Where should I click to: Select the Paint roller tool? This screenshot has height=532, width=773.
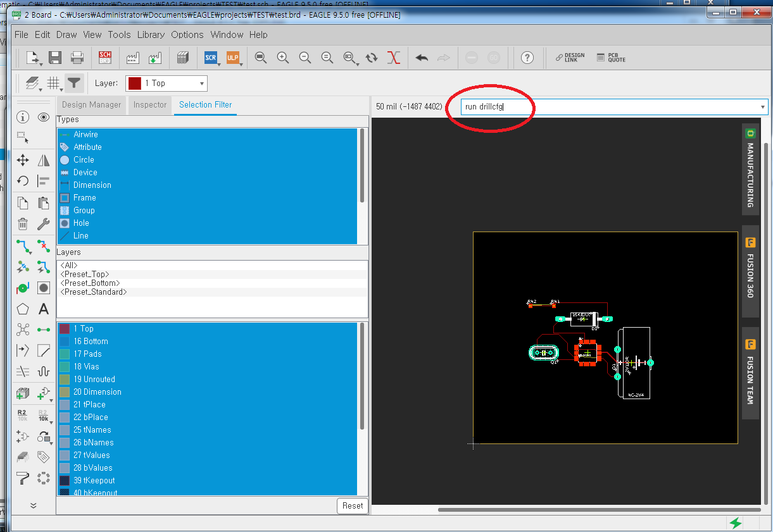pyautogui.click(x=23, y=478)
